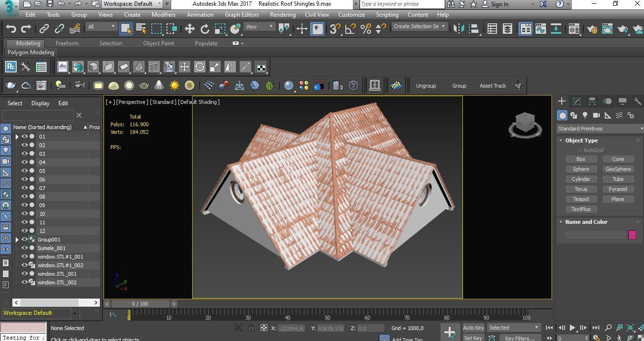Click the magenta object color swatch
The width and height of the screenshot is (644, 341).
pos(632,234)
